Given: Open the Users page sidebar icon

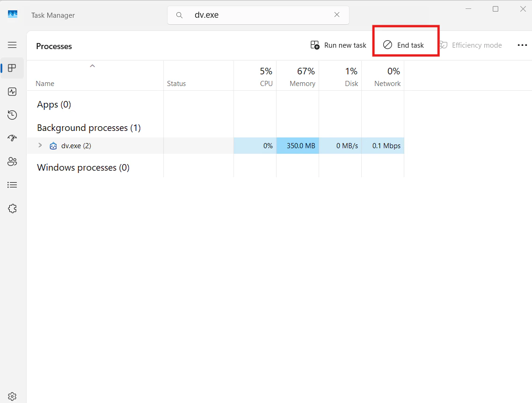Looking at the screenshot, I should 12,161.
